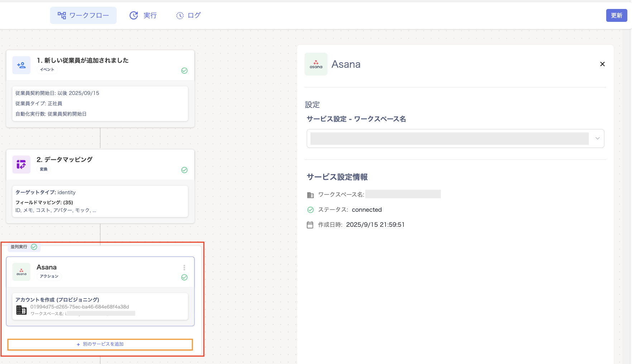Click the 並列実行 label
The height and width of the screenshot is (364, 632).
pyautogui.click(x=19, y=247)
